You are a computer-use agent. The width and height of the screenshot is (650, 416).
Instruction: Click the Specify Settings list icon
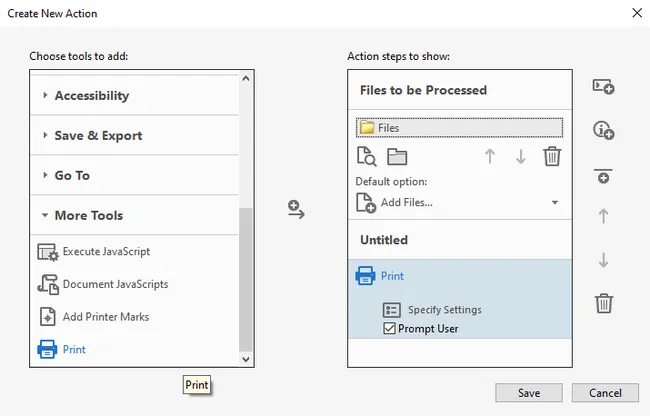coord(391,310)
